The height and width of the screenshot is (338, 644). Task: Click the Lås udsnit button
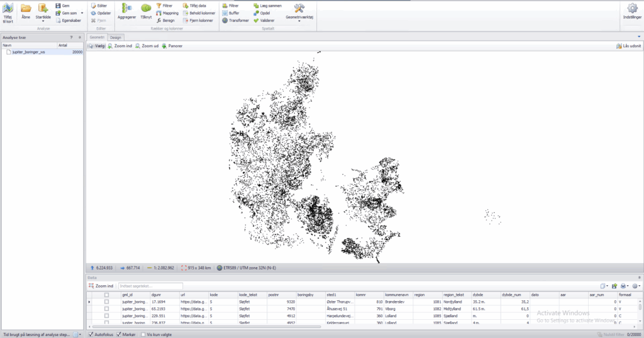[628, 46]
